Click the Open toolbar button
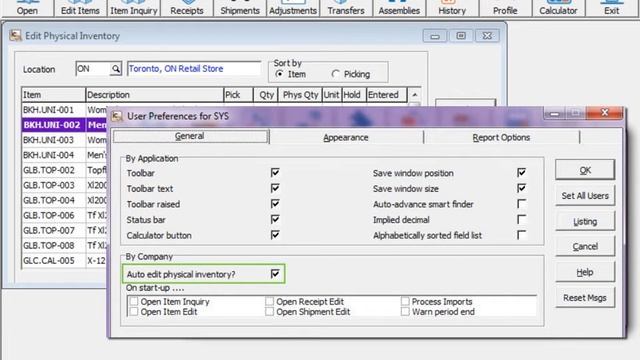Screen dimensions: 640x360 (27, 8)
